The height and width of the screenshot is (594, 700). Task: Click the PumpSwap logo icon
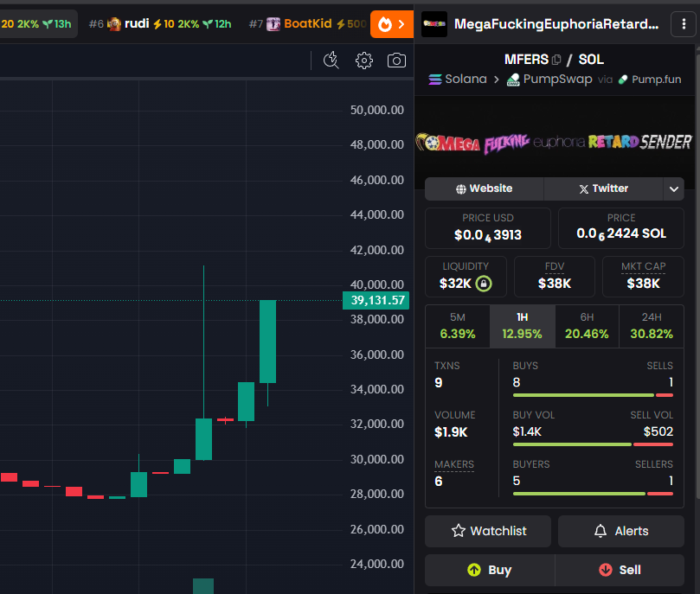(x=513, y=80)
